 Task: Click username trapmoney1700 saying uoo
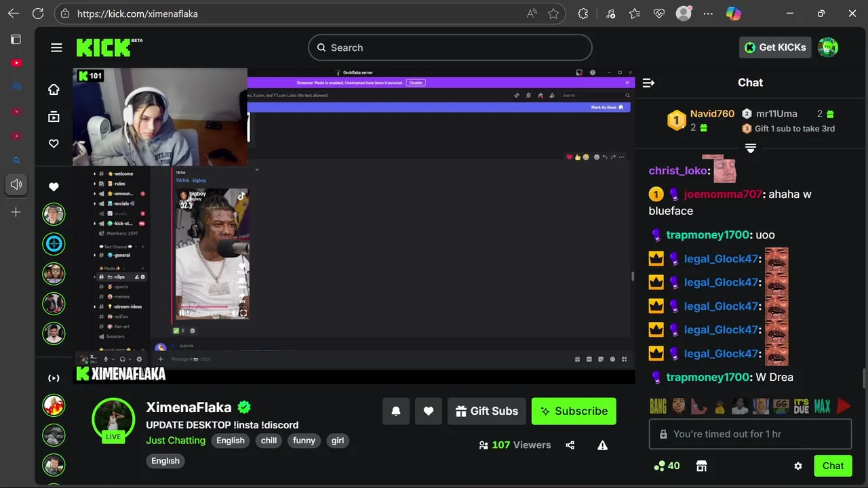click(x=708, y=235)
